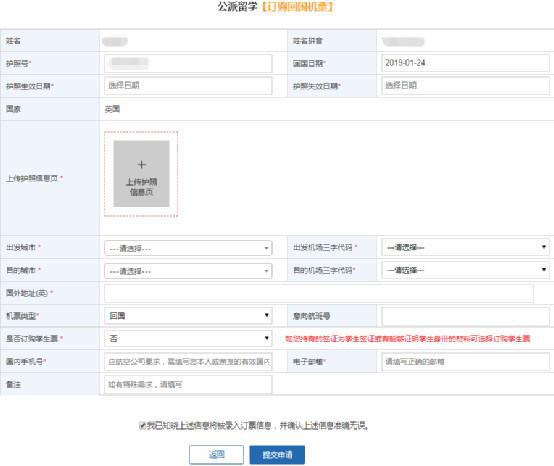Open the destination airport three-letter code dropdown
Image resolution: width=554 pixels, height=466 pixels.
click(465, 270)
